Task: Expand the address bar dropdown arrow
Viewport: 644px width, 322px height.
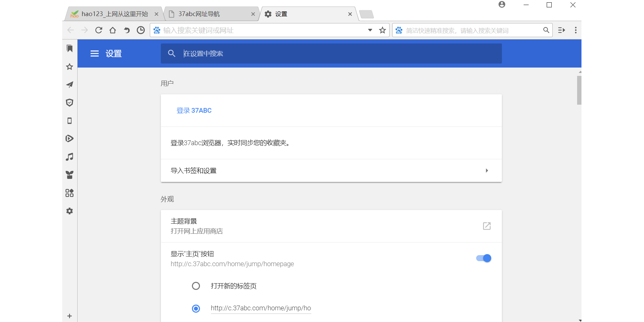Action: [x=370, y=30]
